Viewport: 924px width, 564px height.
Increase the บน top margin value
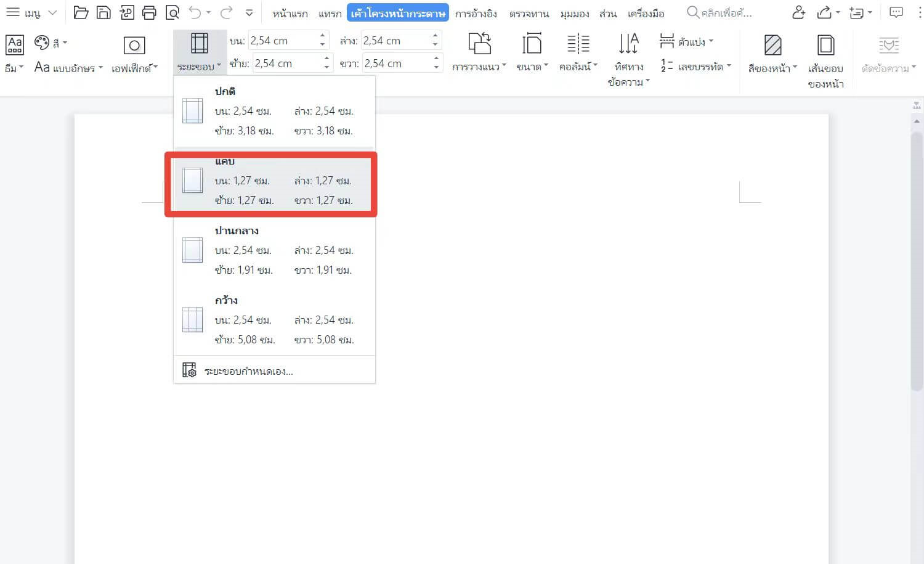click(x=323, y=36)
